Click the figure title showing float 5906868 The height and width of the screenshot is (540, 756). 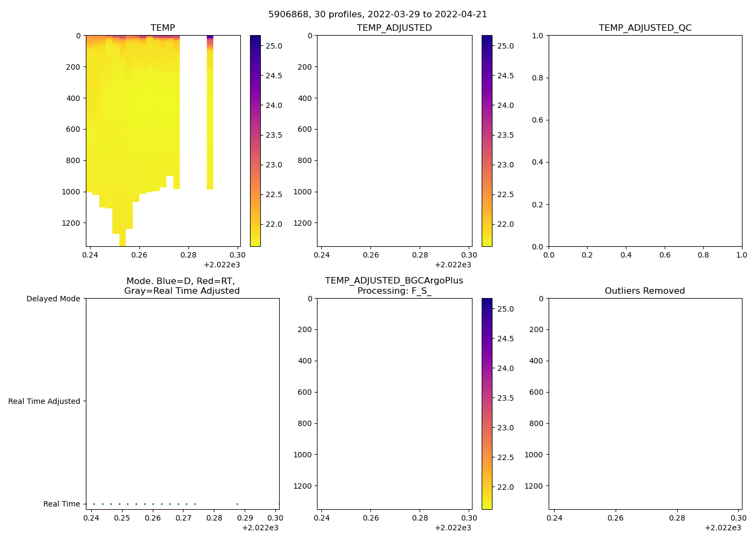coord(377,15)
